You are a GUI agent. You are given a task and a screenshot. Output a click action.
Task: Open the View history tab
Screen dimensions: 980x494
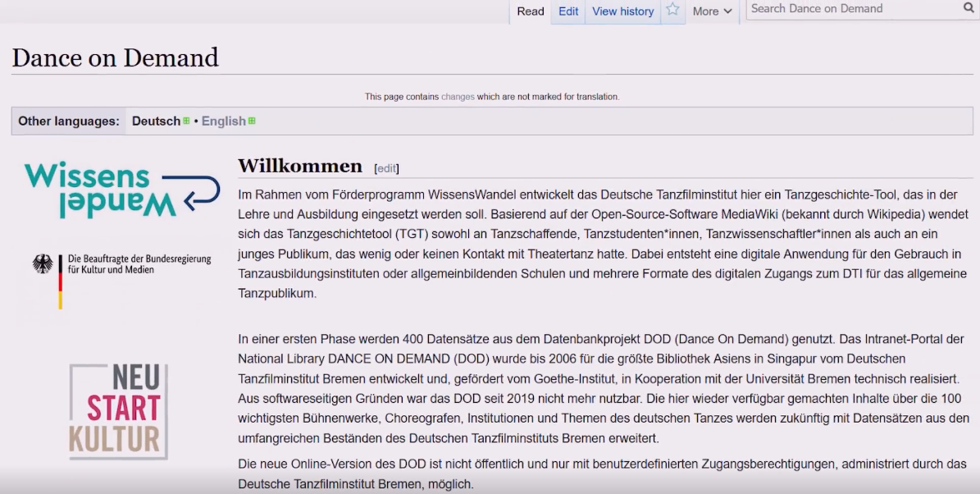pos(622,11)
